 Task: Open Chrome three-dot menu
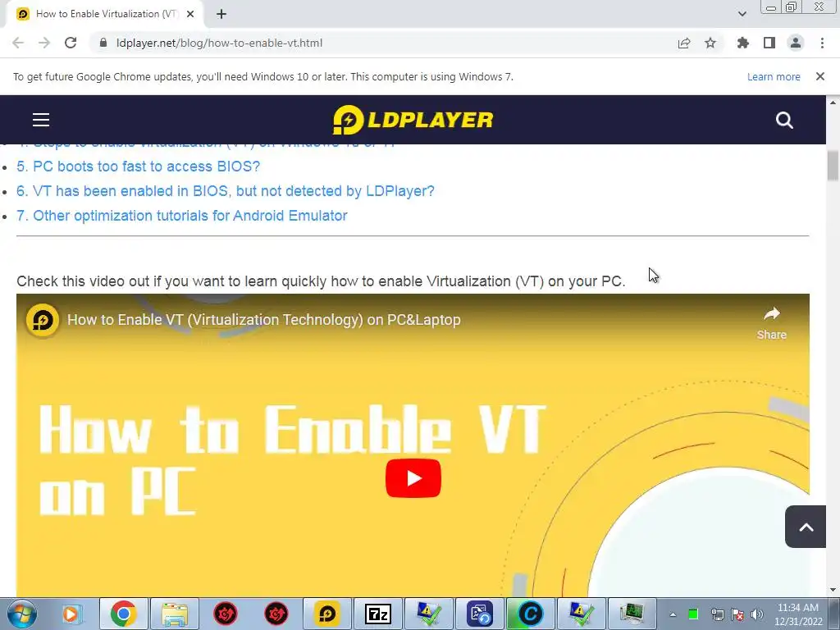pyautogui.click(x=822, y=43)
